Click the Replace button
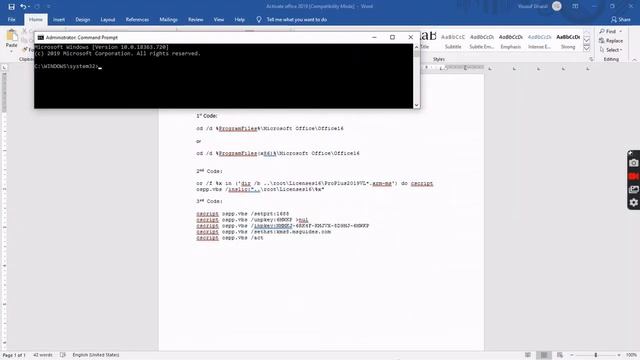This screenshot has height=360, width=640. pos(611,41)
